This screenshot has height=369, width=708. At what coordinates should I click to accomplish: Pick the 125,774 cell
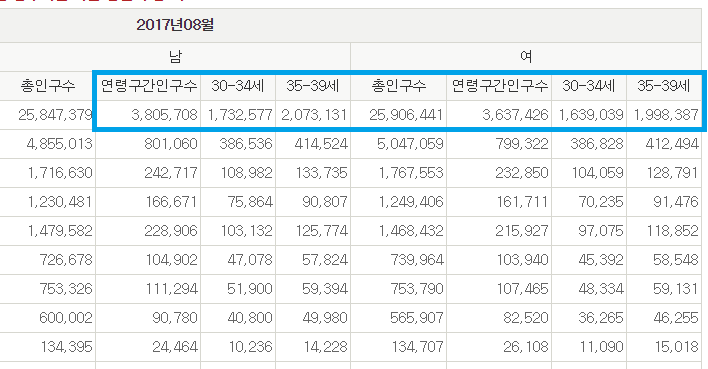click(x=313, y=231)
